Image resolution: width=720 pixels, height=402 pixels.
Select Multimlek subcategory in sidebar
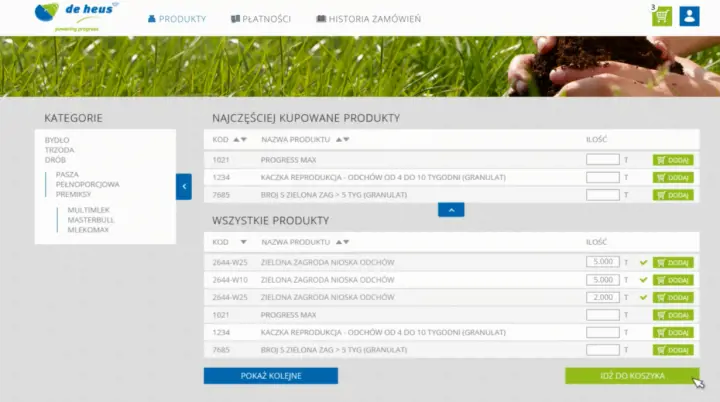pos(88,211)
